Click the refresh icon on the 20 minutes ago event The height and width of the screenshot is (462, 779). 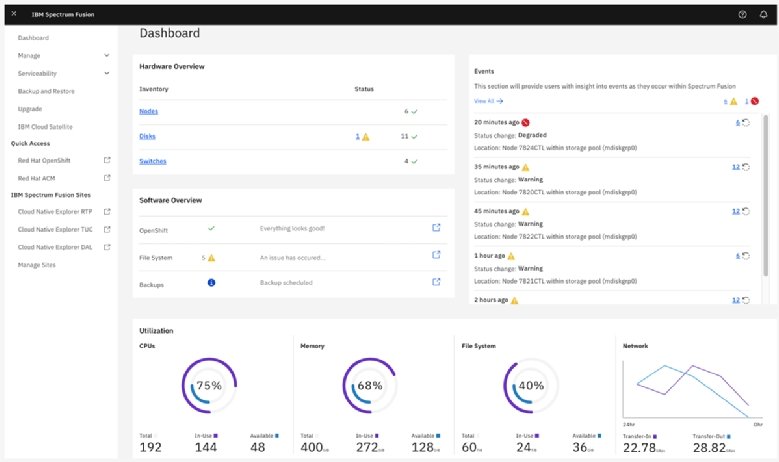click(746, 123)
